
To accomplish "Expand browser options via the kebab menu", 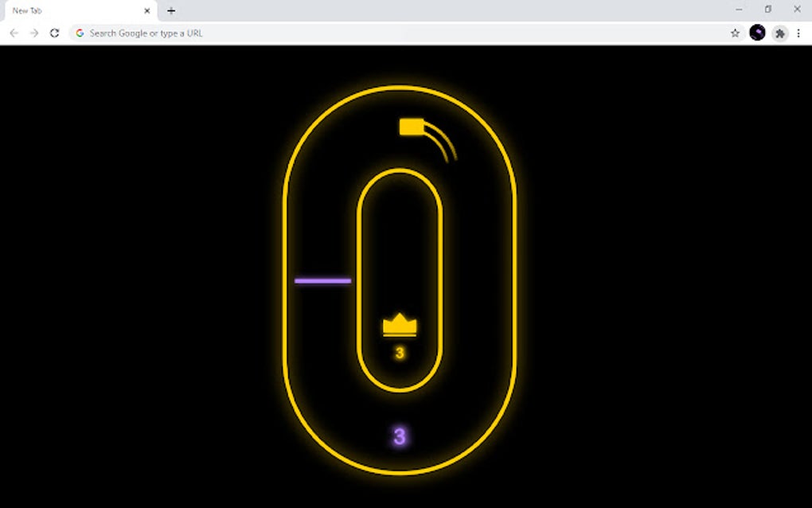I will [798, 33].
